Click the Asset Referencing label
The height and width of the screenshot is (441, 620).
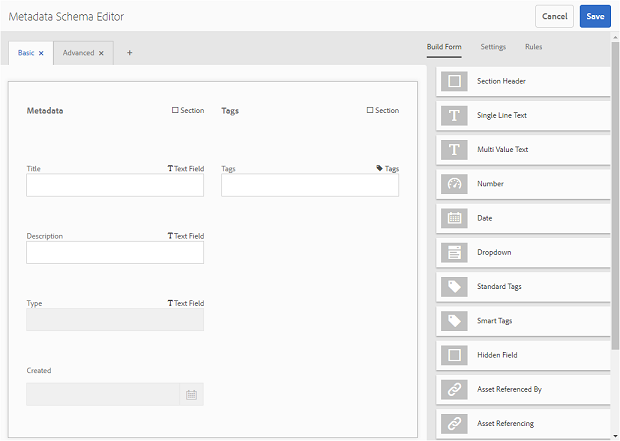[505, 424]
